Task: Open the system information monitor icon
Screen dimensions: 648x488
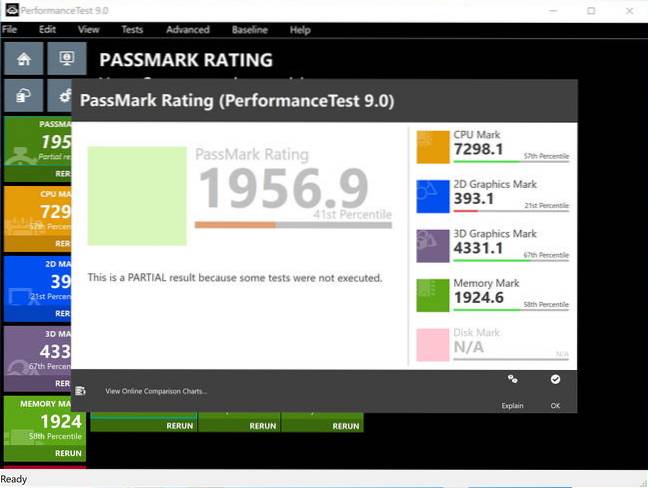Action: pos(67,60)
